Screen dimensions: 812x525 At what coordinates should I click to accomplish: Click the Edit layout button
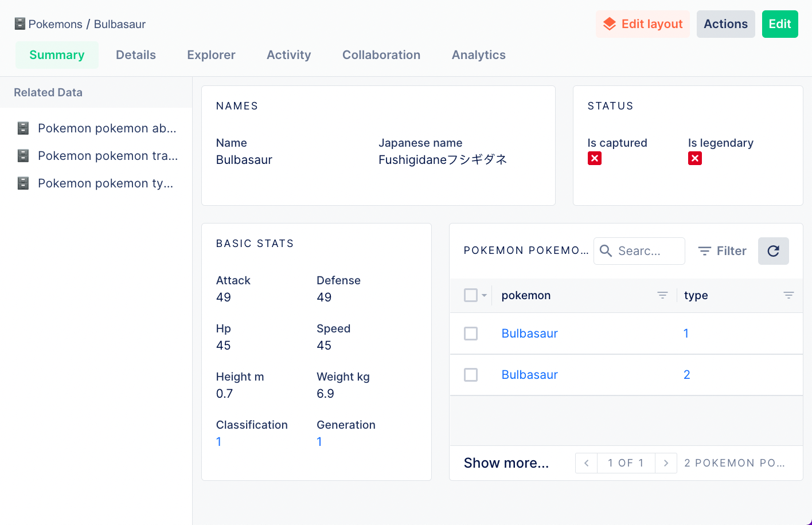tap(643, 24)
